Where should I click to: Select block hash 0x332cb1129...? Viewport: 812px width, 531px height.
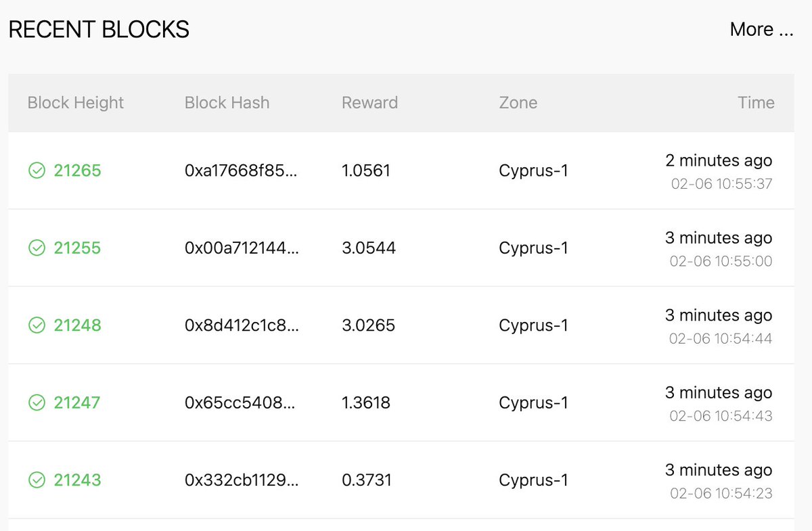240,480
